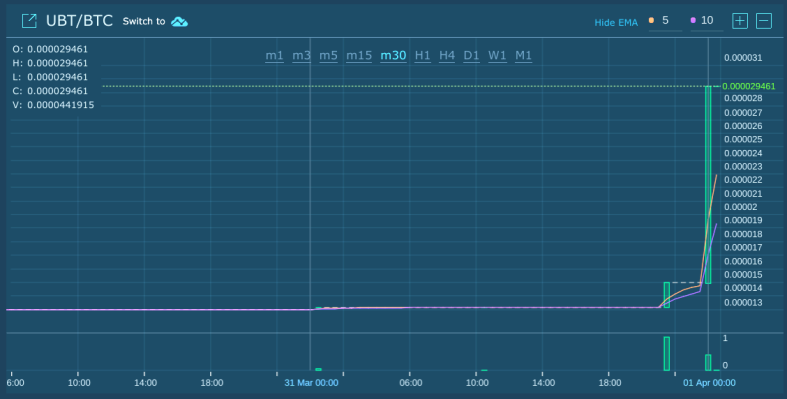The image size is (787, 399).
Task: Click the volume axis label 1
Action: click(725, 338)
